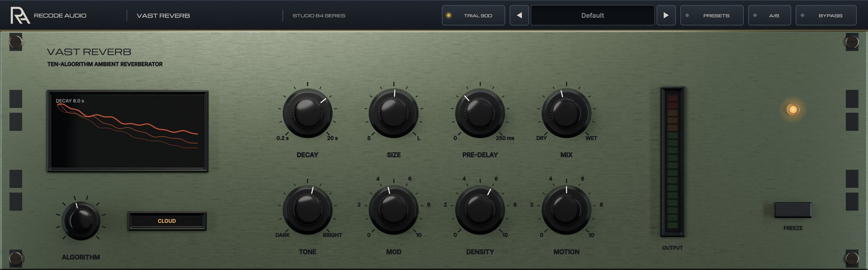Click the Size knob

tap(393, 113)
